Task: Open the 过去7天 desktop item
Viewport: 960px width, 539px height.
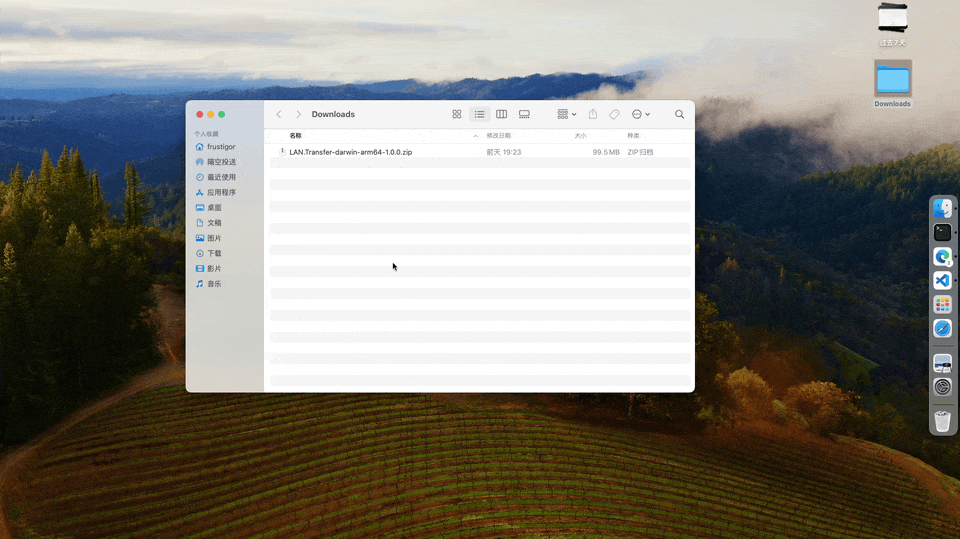Action: [893, 24]
